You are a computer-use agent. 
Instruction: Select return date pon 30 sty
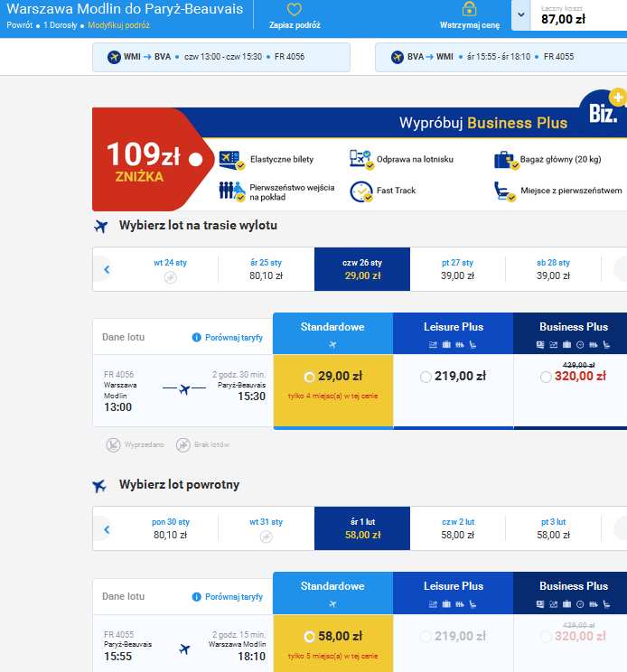click(170, 528)
